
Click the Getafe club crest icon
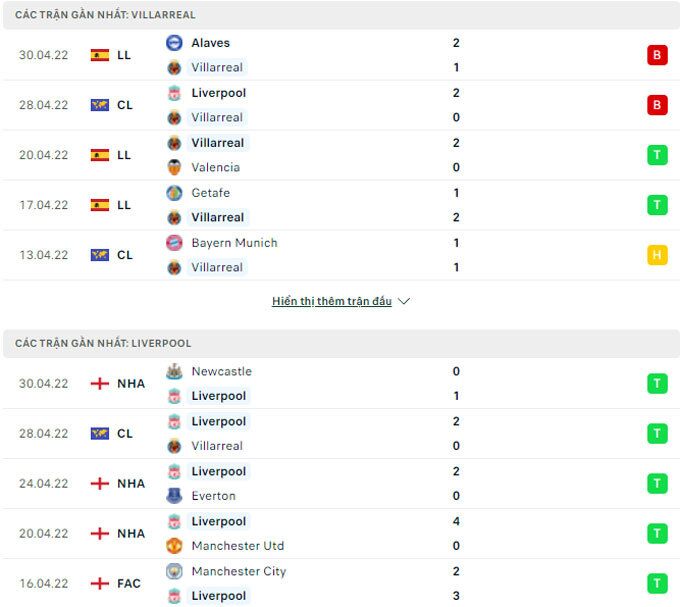pyautogui.click(x=174, y=193)
